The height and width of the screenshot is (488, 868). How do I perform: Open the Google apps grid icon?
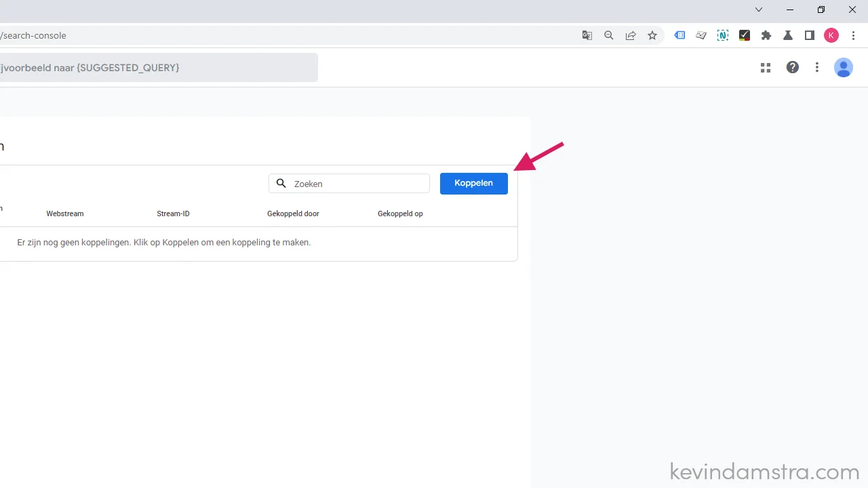pos(766,67)
